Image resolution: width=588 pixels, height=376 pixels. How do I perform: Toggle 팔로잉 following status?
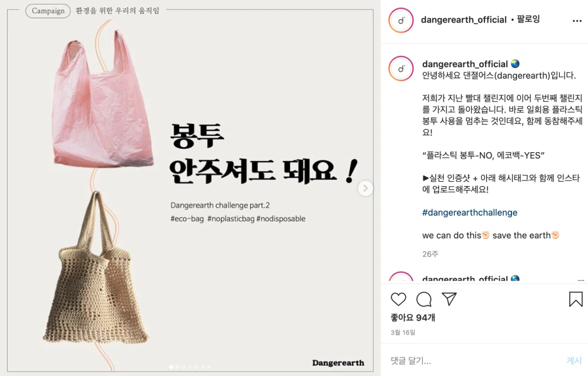528,19
